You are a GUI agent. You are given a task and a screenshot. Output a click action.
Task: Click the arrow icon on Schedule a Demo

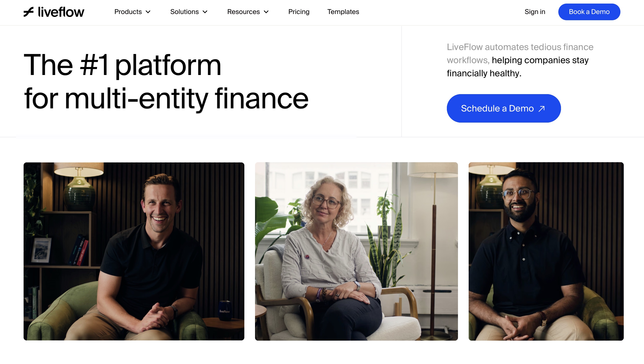click(x=541, y=109)
